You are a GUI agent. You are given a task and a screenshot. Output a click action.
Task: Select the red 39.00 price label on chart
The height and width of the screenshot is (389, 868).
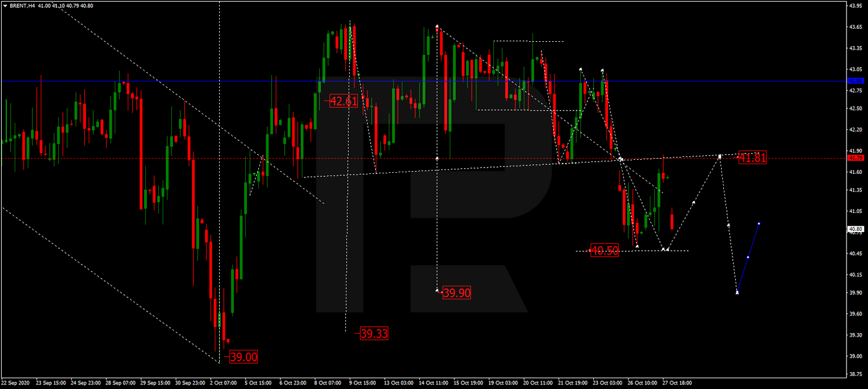tap(244, 357)
